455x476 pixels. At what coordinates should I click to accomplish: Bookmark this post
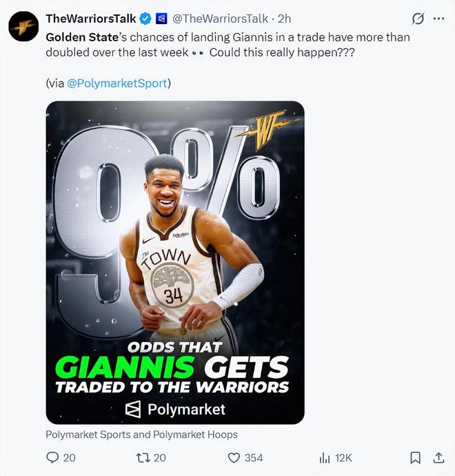point(416,457)
